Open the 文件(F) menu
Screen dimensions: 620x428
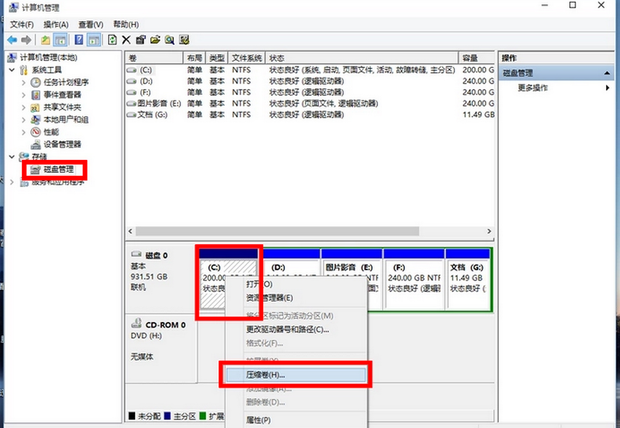click(22, 25)
